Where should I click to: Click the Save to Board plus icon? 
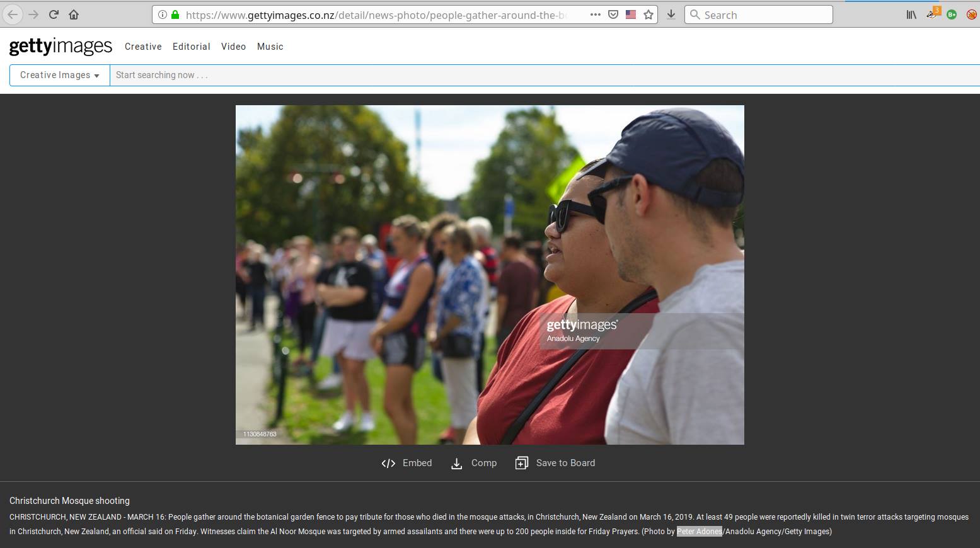pos(522,463)
